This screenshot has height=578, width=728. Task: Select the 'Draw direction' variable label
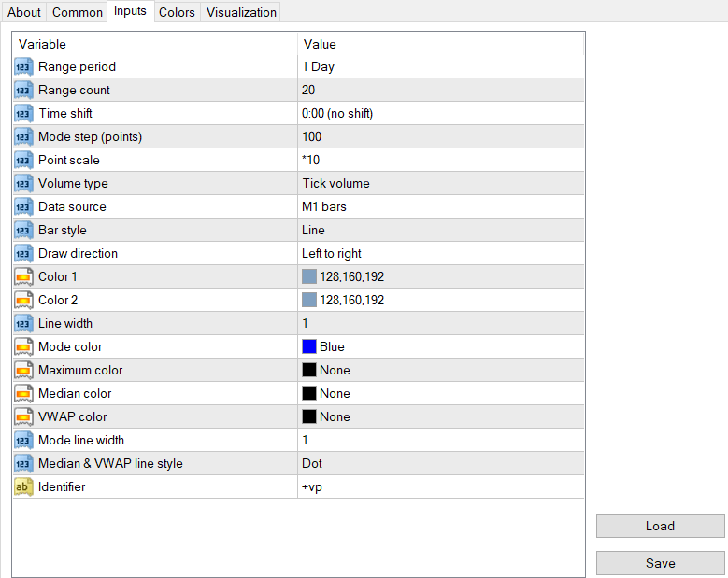point(78,254)
